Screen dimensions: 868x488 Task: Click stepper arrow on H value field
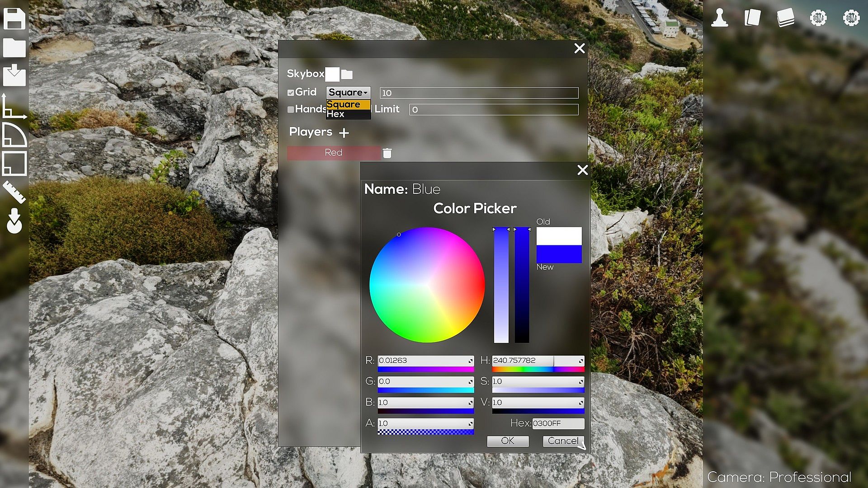coord(580,361)
